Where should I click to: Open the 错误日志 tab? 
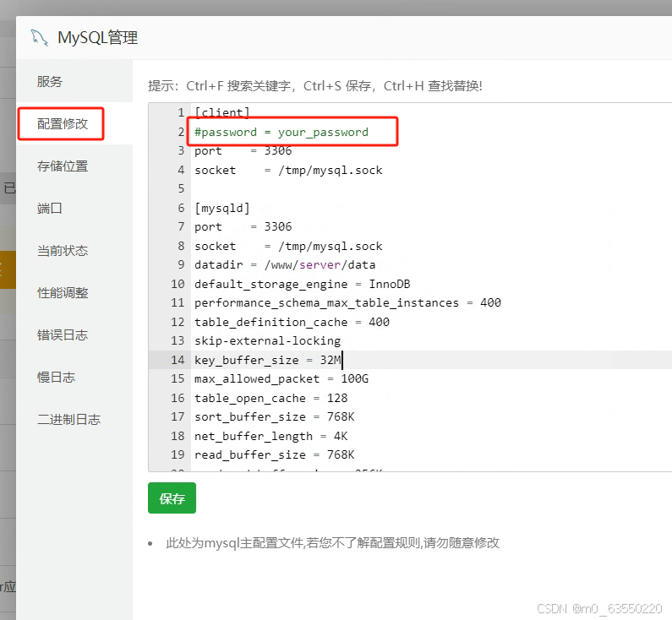point(62,335)
